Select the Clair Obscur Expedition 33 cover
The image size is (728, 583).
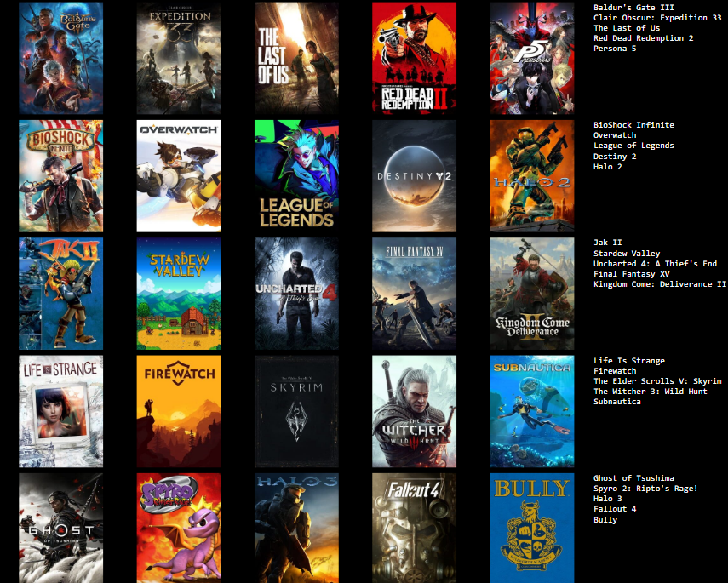tap(179, 58)
